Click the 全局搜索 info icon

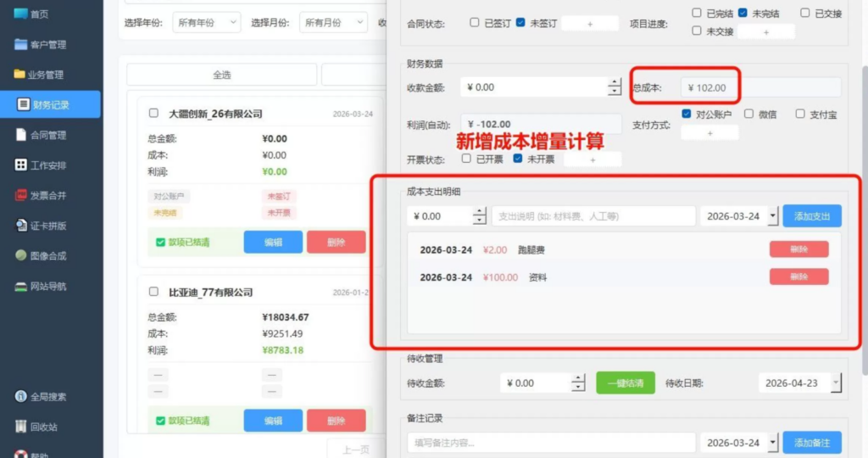click(x=20, y=397)
